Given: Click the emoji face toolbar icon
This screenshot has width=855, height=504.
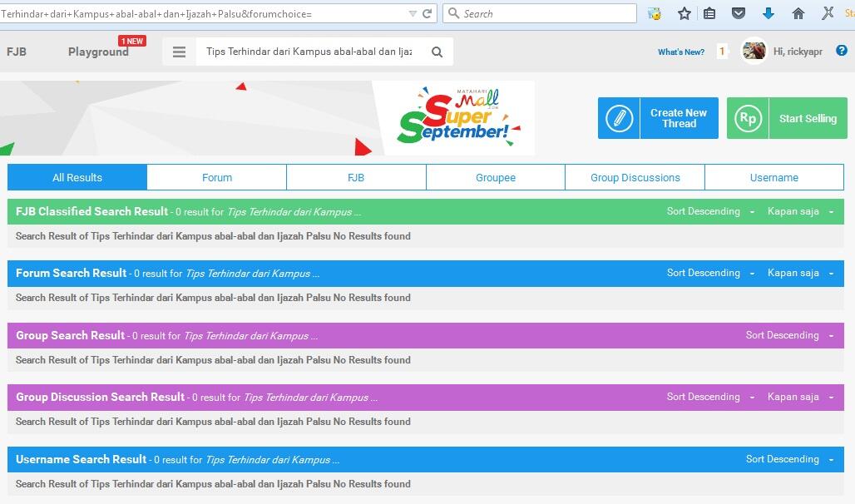Looking at the screenshot, I should [x=655, y=13].
